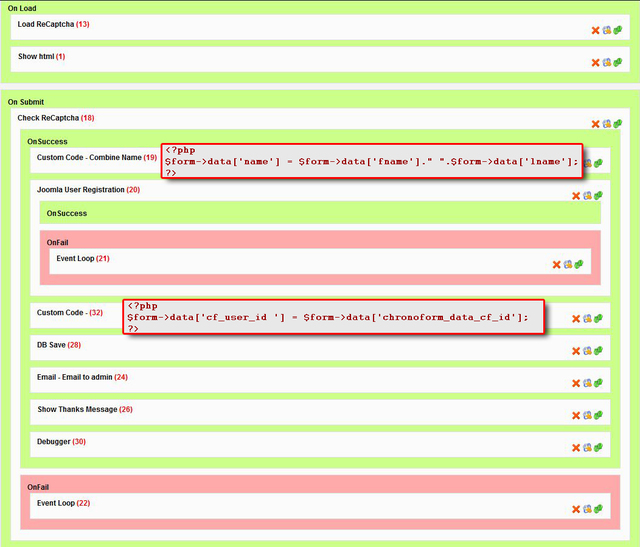Screen dimensions: 640x547
Task: Delete the Show Thanks Message (26) action
Action: 576,416
